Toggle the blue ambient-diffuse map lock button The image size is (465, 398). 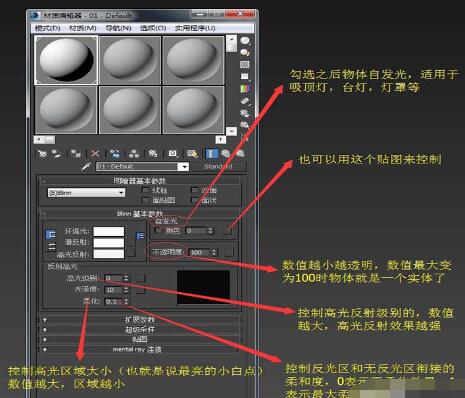[140, 236]
